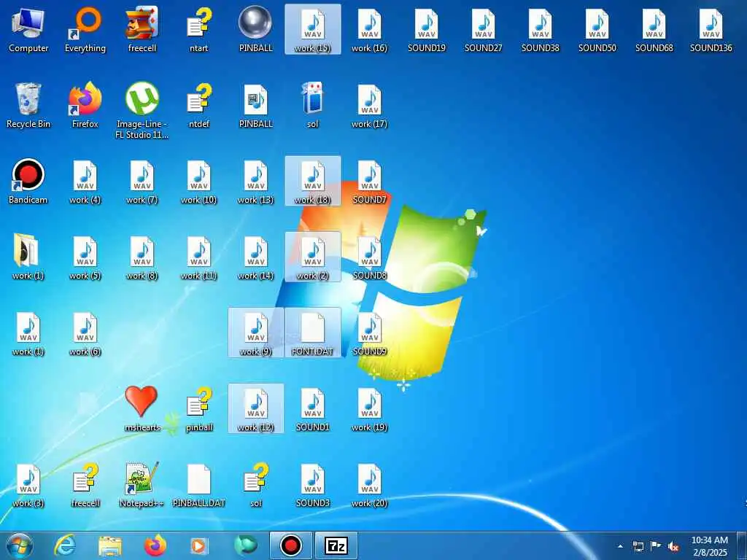
Task: Select the SOUND3 WAV file
Action: tap(312, 485)
